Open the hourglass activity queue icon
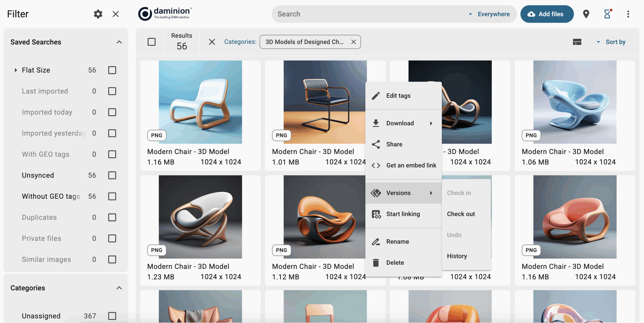The image size is (644, 323). pyautogui.click(x=607, y=14)
